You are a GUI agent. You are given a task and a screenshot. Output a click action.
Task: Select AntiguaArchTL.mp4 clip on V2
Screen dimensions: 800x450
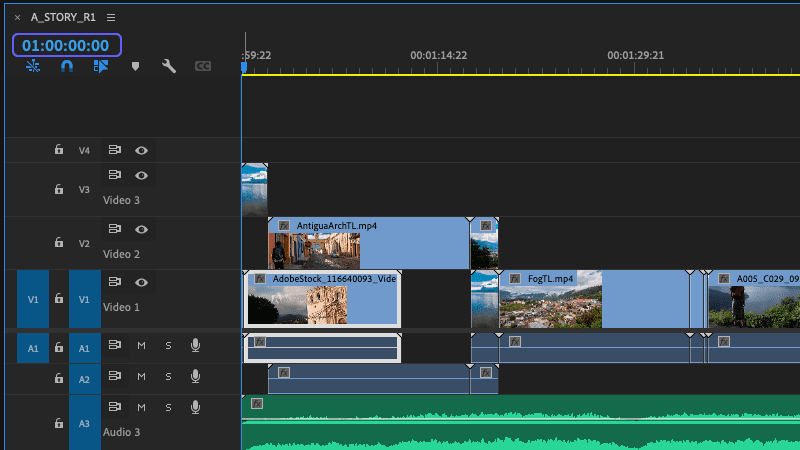coord(368,243)
